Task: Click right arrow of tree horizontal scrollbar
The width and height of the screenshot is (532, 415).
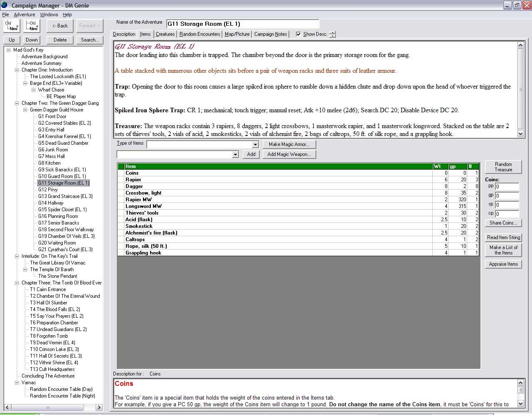Action: click(x=99, y=408)
